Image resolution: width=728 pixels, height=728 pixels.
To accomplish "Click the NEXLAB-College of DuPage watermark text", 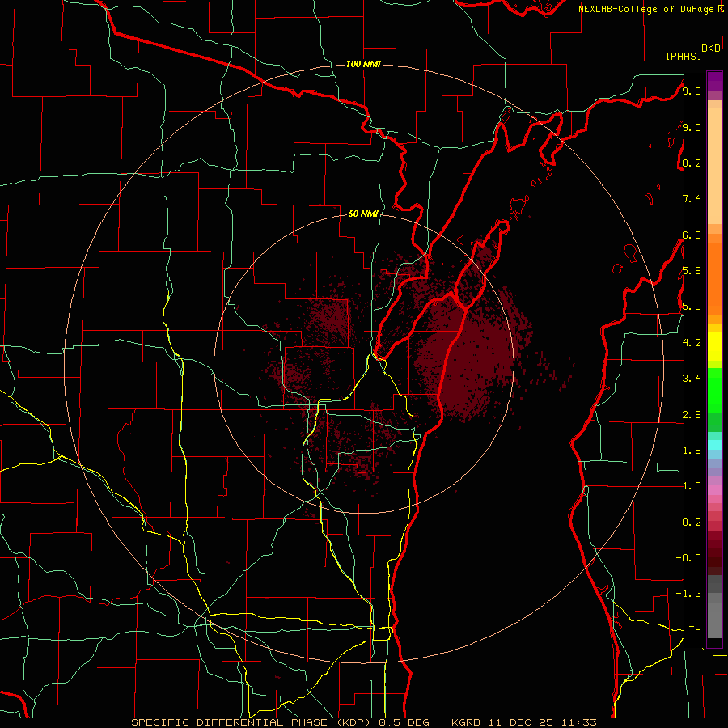I will pos(645,9).
